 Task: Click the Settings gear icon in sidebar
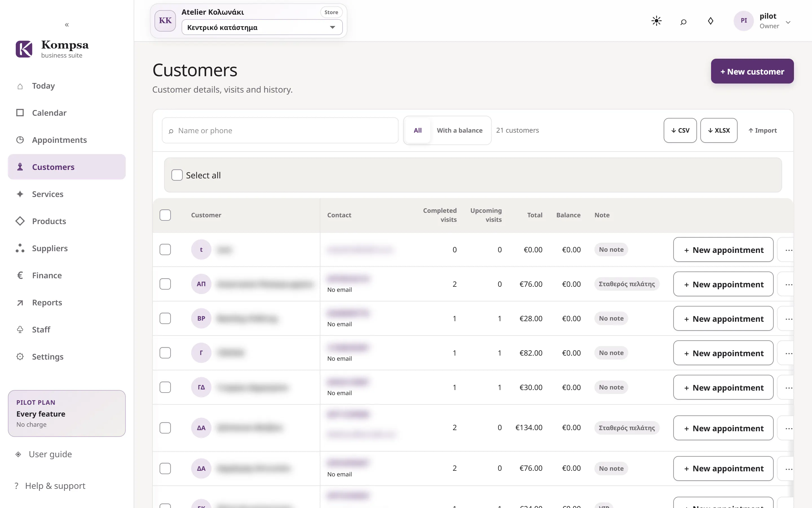20,356
